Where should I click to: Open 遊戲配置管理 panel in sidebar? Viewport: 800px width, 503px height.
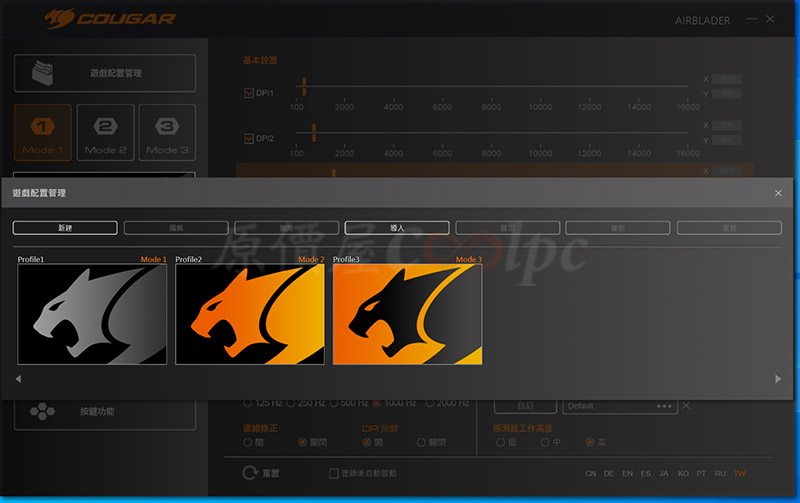[x=105, y=73]
